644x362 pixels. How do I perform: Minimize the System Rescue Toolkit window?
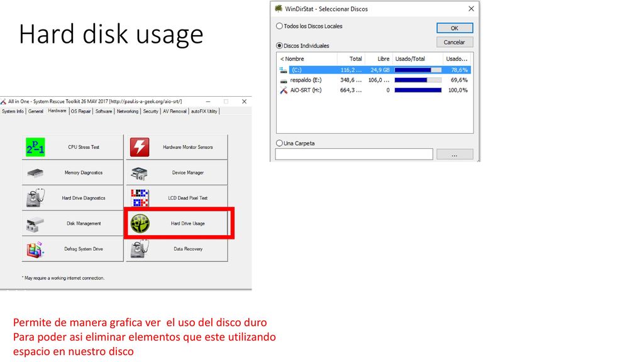coord(208,101)
